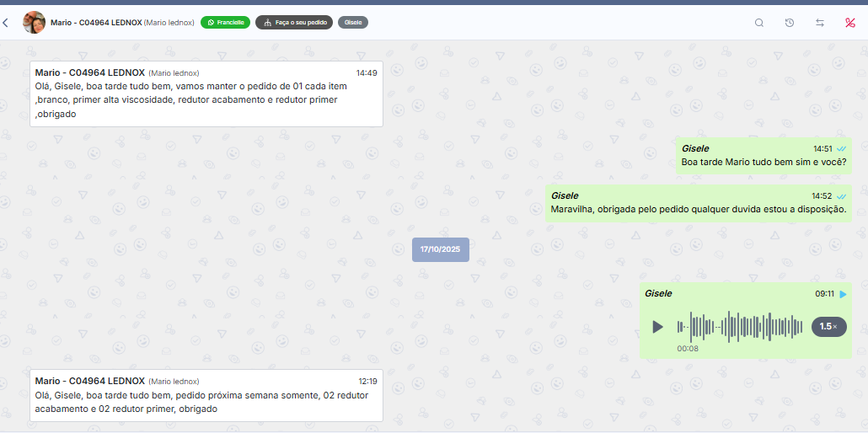The height and width of the screenshot is (433, 868).
Task: Select Gisele's Maravilha reply message
Action: 698,204
